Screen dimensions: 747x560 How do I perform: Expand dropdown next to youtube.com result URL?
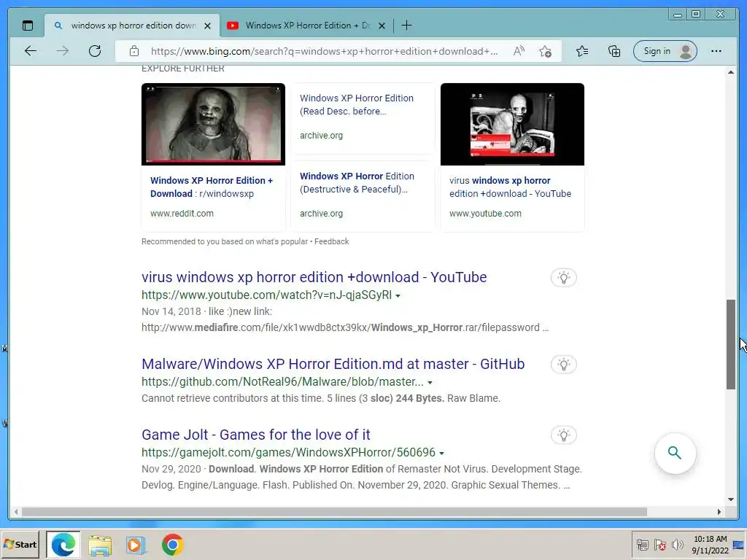click(398, 296)
